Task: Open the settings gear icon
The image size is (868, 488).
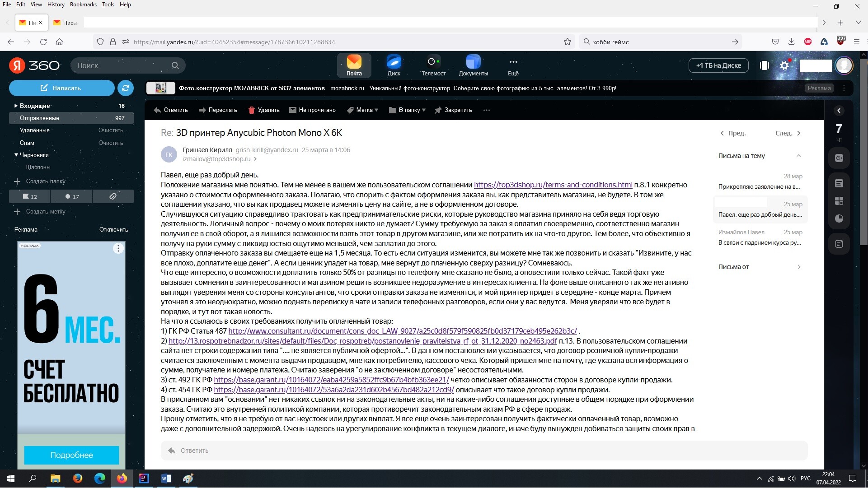Action: tap(784, 65)
